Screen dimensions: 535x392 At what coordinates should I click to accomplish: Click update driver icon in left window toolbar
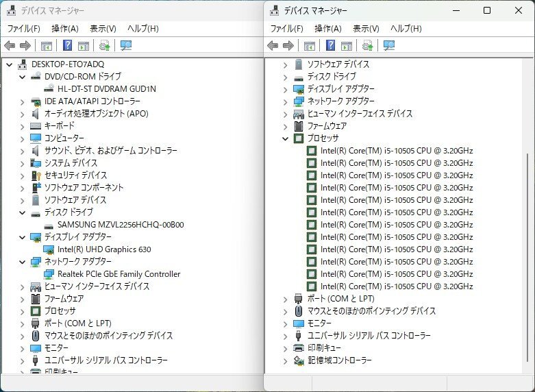point(104,45)
